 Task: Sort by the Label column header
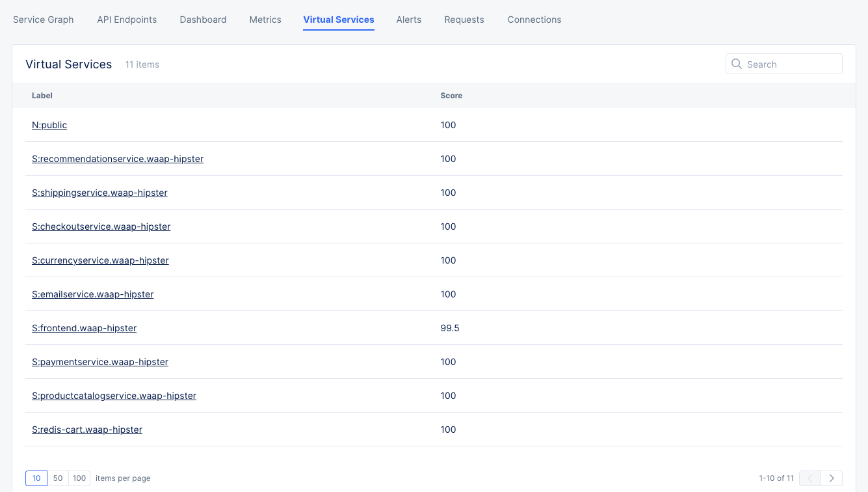(42, 95)
